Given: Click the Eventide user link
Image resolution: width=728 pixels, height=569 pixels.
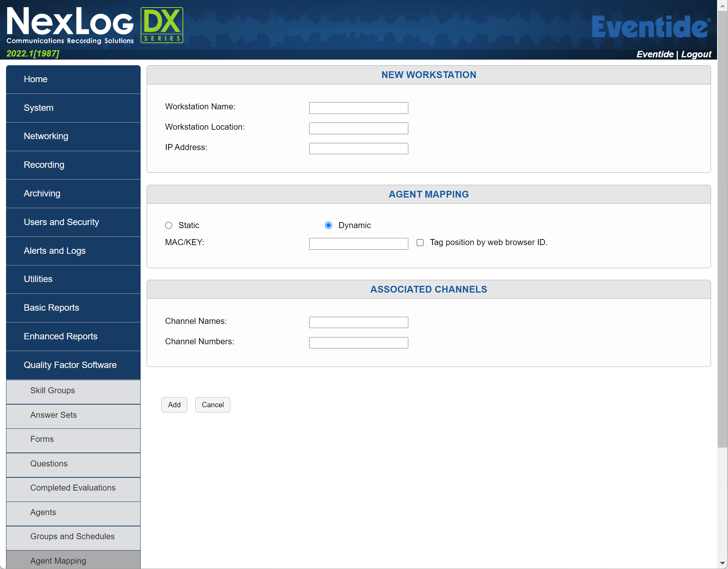Looking at the screenshot, I should click(655, 54).
